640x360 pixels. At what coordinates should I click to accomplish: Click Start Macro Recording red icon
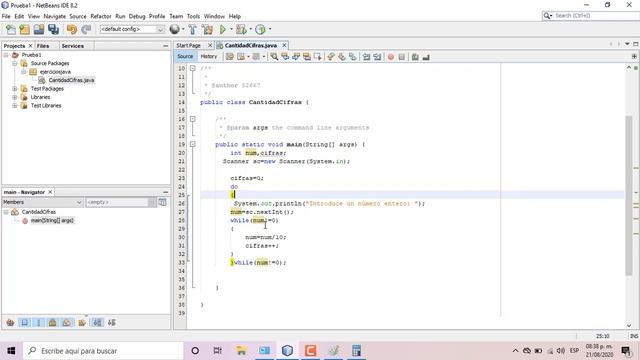click(391, 57)
